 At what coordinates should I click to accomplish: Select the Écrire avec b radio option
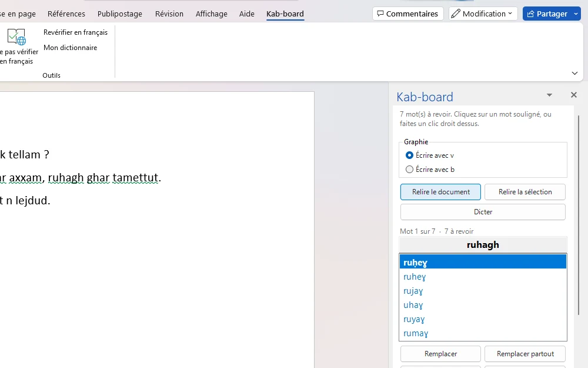(409, 170)
